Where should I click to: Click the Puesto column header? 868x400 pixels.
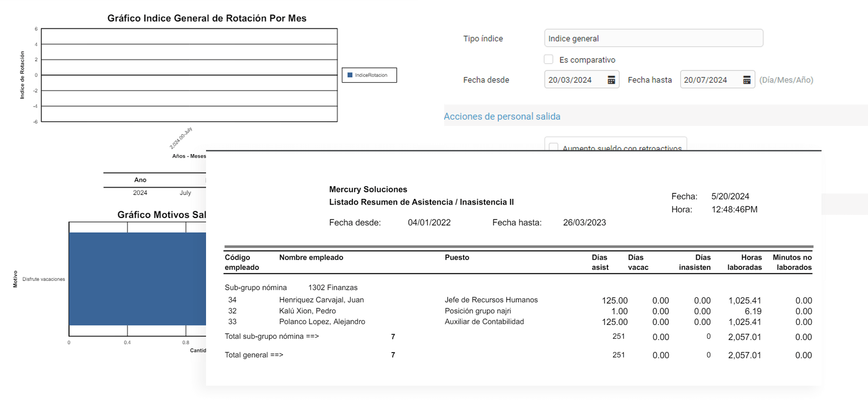pyautogui.click(x=457, y=258)
